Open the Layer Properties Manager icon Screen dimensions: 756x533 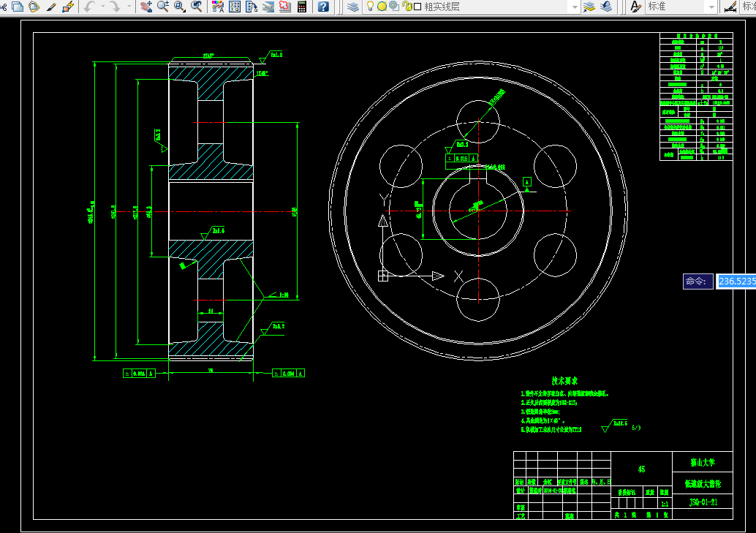[x=353, y=7]
